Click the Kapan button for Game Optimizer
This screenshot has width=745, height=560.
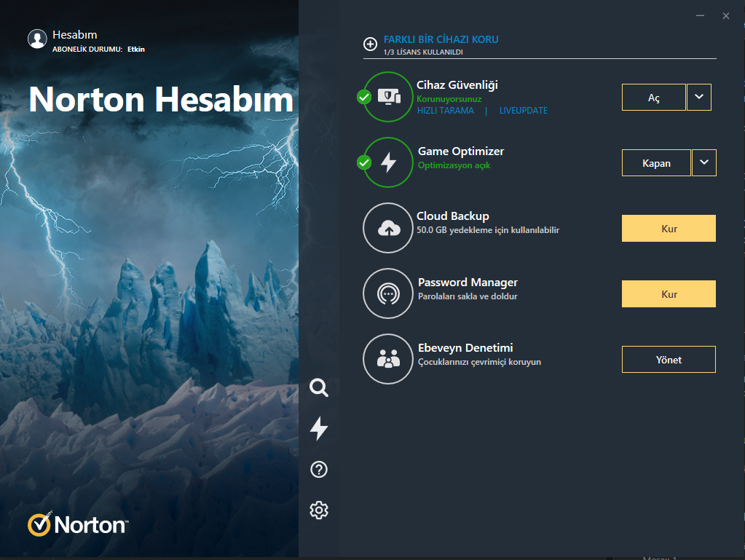656,163
